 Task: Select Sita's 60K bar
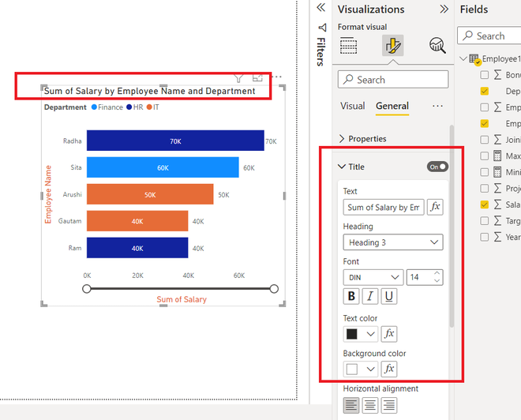point(163,167)
